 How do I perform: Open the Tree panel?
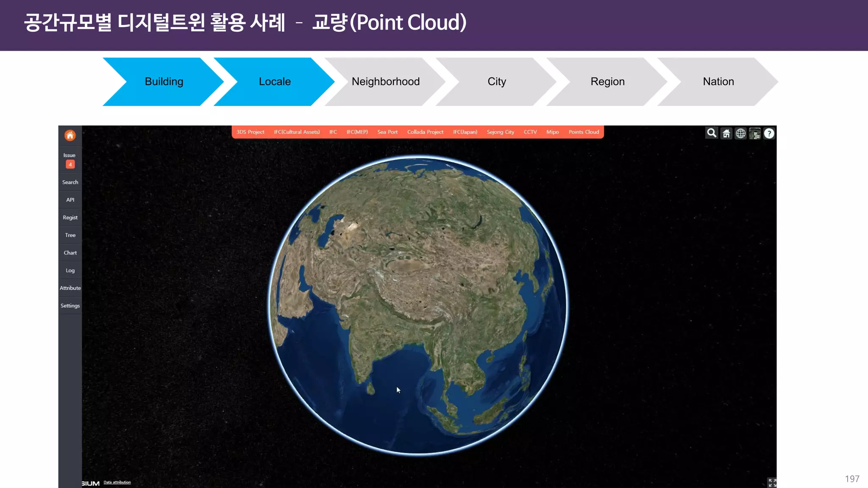[x=70, y=235]
